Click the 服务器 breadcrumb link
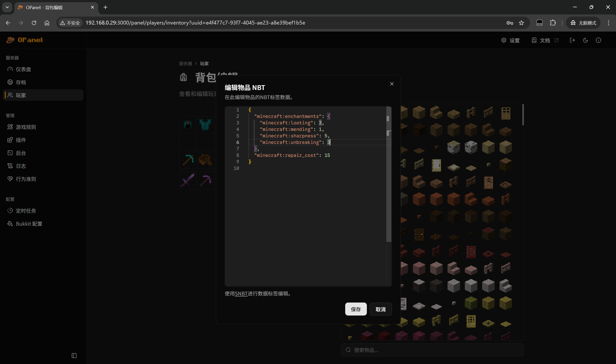Viewport: 616px width, 364px height. tap(185, 64)
